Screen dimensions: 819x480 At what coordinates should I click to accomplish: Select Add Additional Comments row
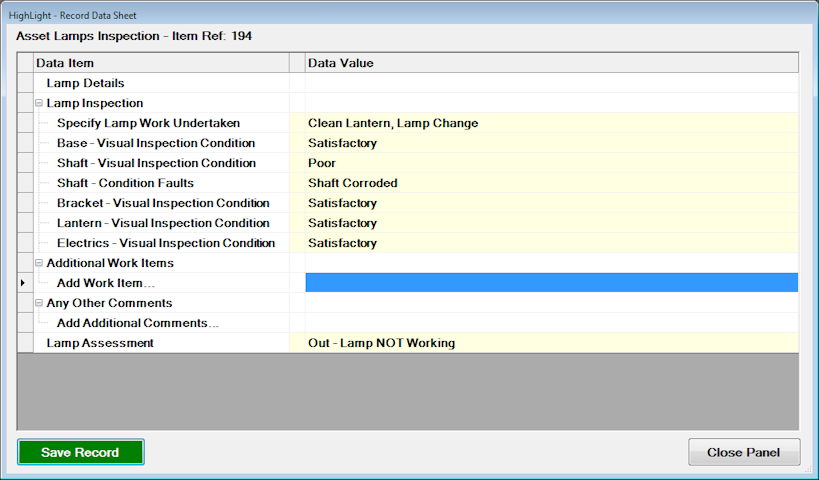pos(137,323)
